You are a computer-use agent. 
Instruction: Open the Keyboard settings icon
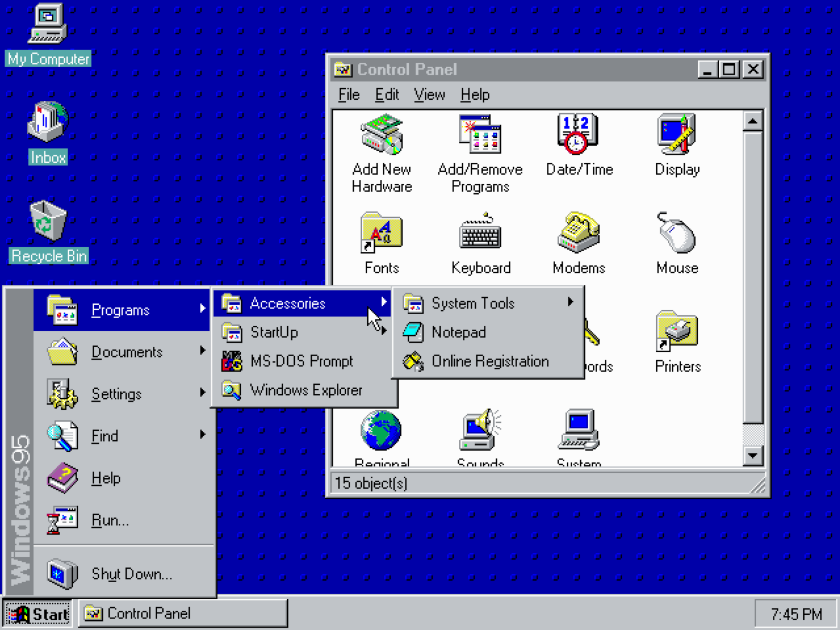point(480,234)
